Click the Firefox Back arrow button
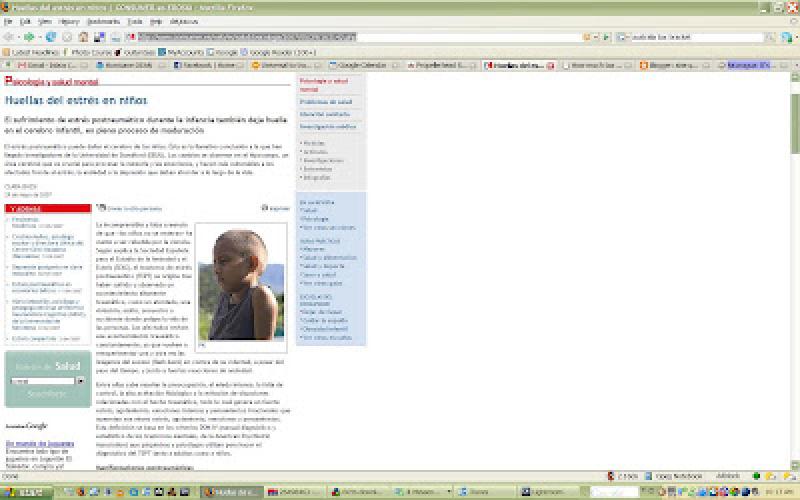The image size is (800, 500). coord(9,36)
